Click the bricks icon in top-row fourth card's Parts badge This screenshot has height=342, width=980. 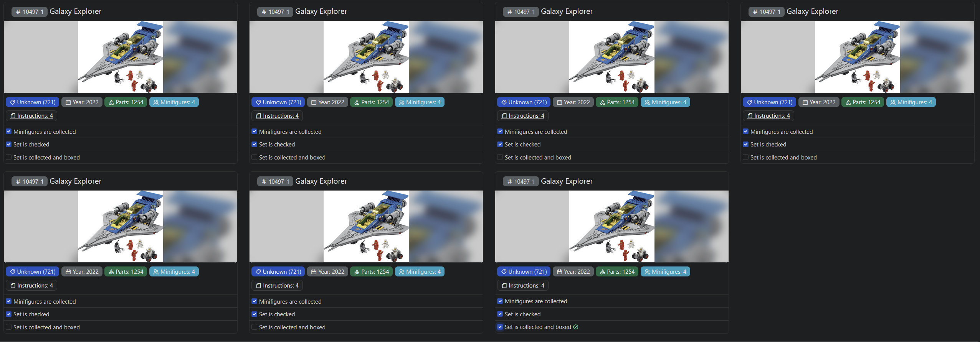848,102
